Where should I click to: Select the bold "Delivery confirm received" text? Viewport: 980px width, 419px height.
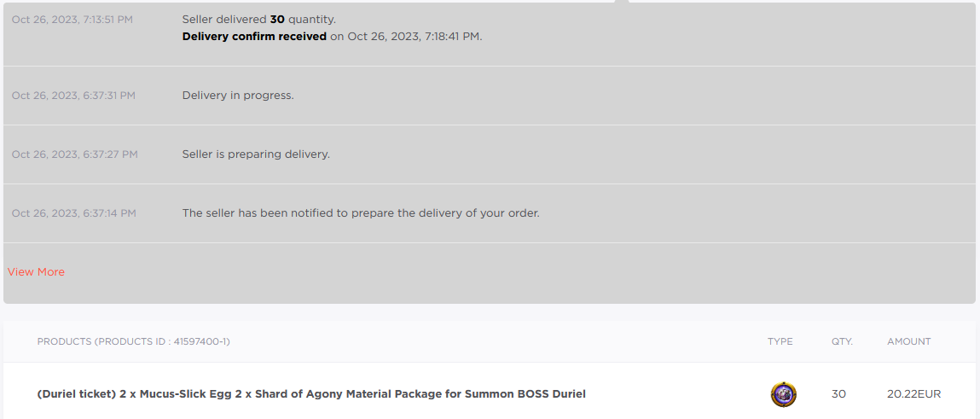pos(254,37)
